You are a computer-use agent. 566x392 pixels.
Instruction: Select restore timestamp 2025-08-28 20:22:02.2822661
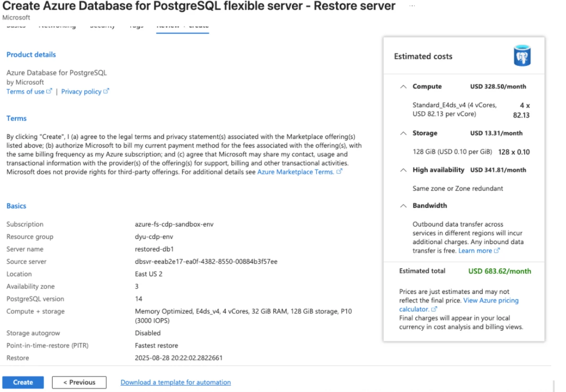(x=178, y=358)
